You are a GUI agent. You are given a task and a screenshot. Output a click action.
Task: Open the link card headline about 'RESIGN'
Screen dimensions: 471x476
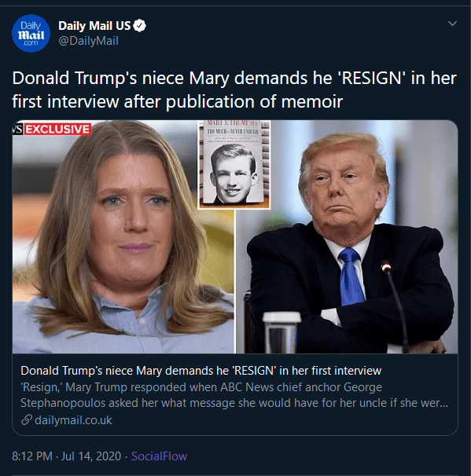tap(201, 371)
